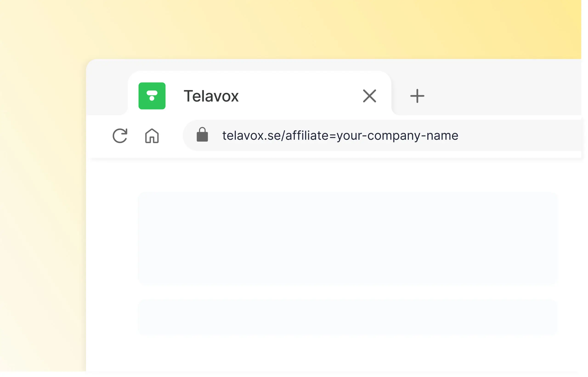The height and width of the screenshot is (377, 588).
Task: Click the empty tab strip right of the plus
Action: tap(502, 96)
